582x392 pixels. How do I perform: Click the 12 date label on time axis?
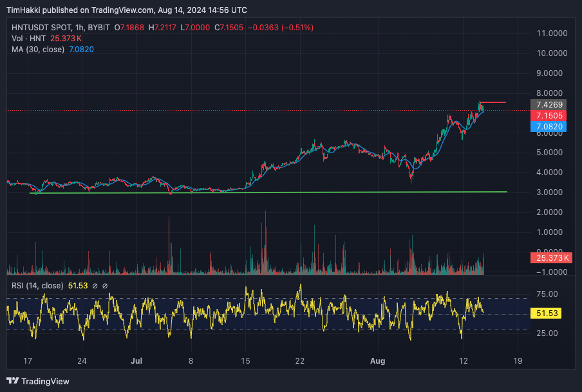click(464, 361)
